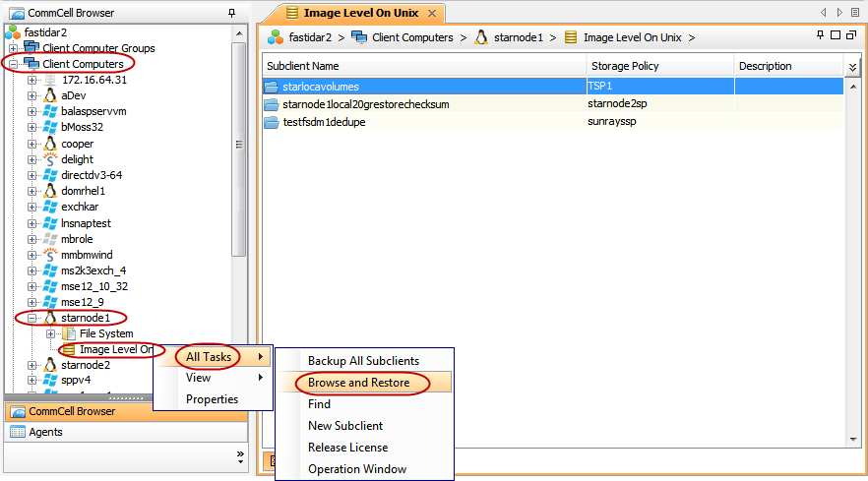The height and width of the screenshot is (481, 868).
Task: Sort by the Storage Policy column header
Action: click(x=625, y=66)
